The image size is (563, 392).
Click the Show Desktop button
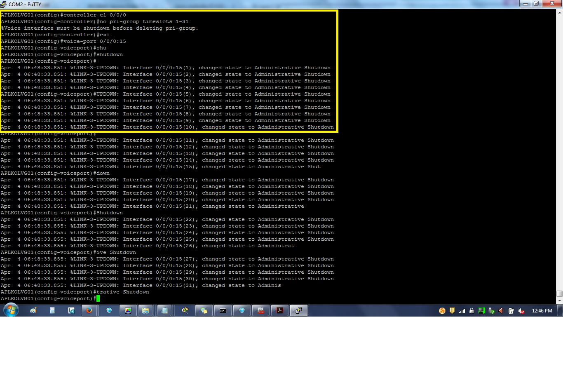pos(561,311)
